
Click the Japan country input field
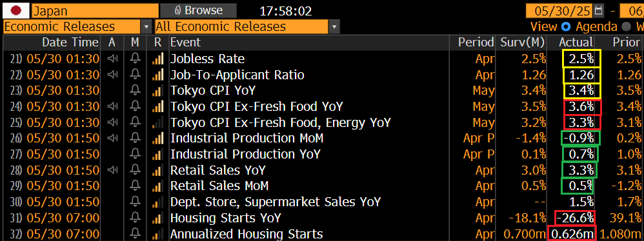pyautogui.click(x=95, y=11)
